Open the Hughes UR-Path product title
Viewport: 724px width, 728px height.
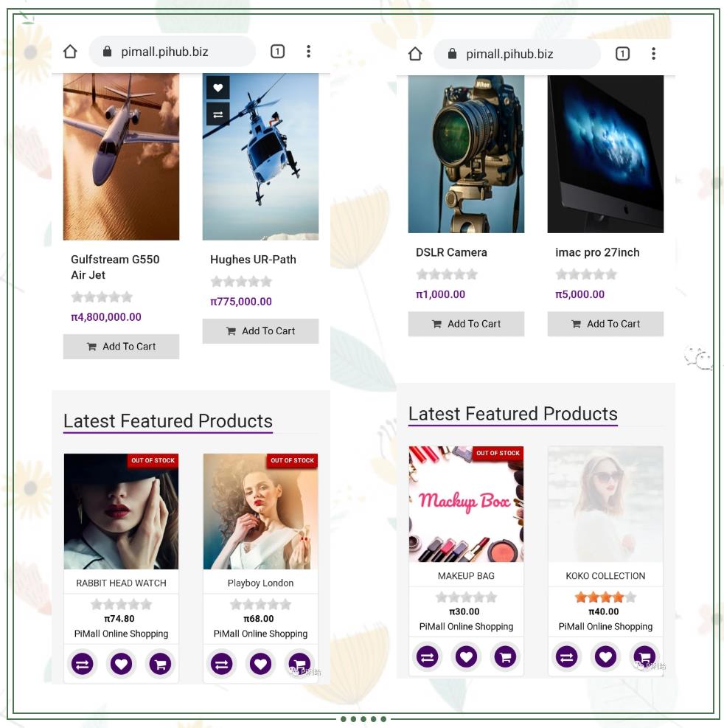[x=253, y=260]
